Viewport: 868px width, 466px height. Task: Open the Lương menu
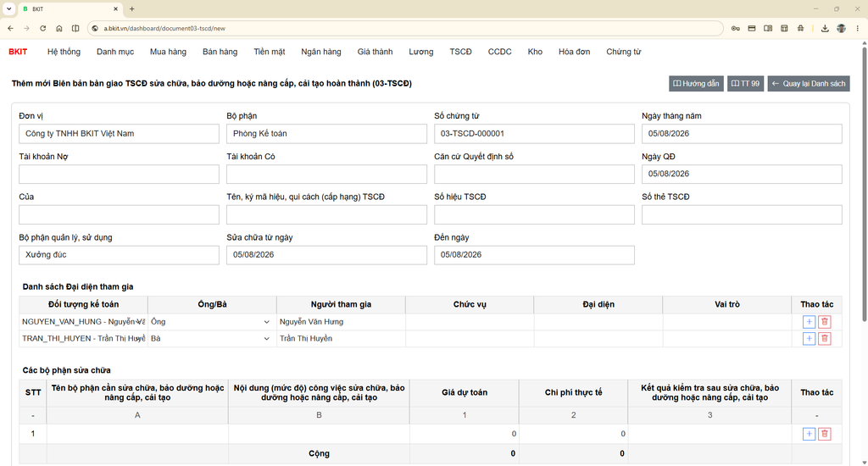421,52
